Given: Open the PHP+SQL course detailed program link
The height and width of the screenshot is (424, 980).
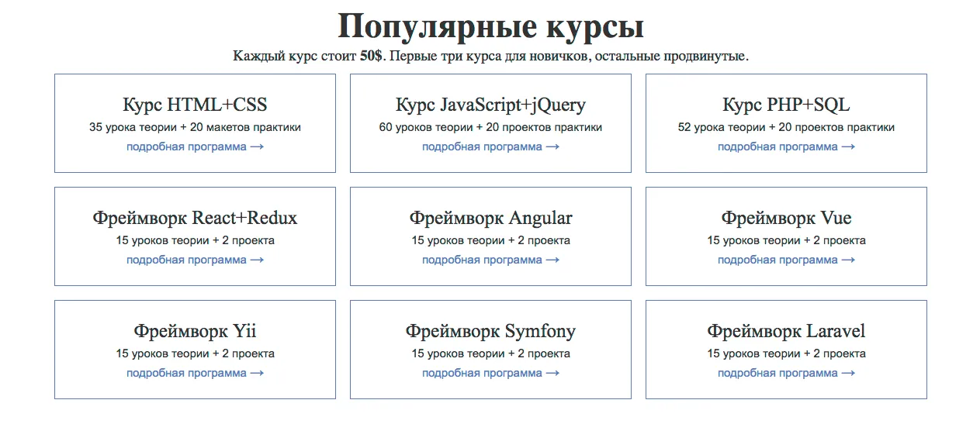Looking at the screenshot, I should 786,147.
